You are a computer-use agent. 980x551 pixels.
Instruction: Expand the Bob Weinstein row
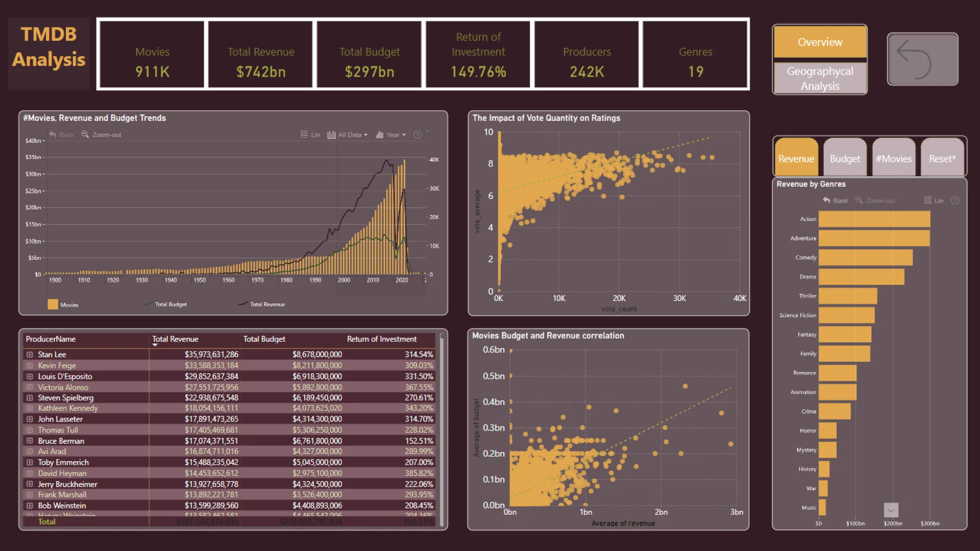coord(30,506)
